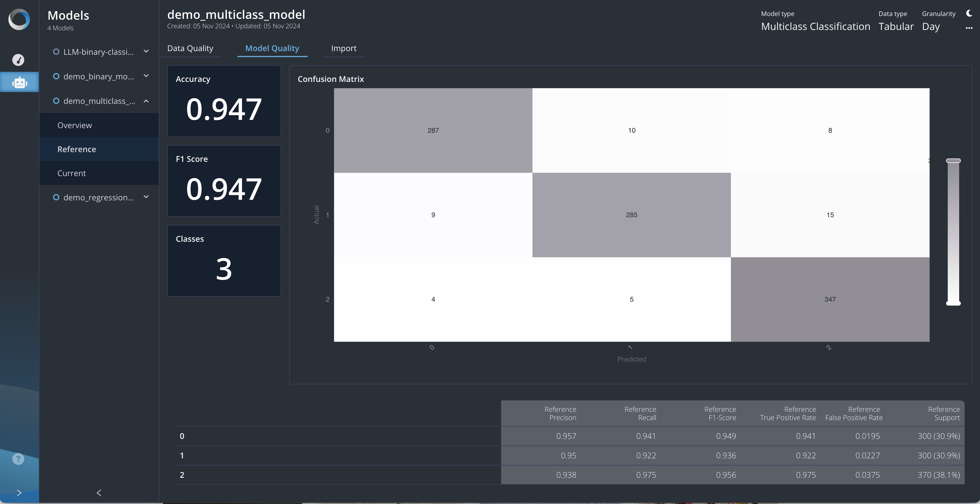Click the confusion matrix cell showing 15

click(830, 215)
